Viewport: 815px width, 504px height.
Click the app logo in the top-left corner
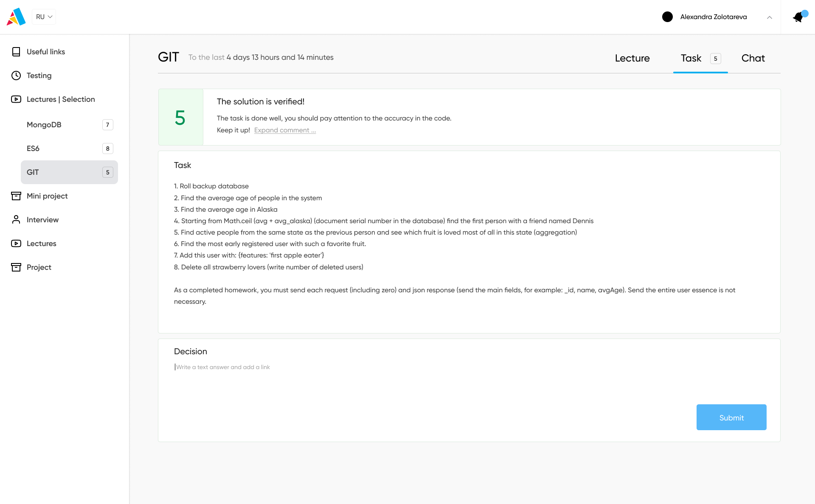[16, 17]
